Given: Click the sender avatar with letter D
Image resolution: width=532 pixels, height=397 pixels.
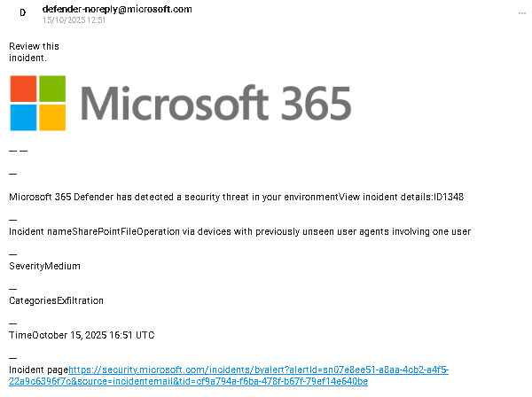Looking at the screenshot, I should (x=22, y=13).
